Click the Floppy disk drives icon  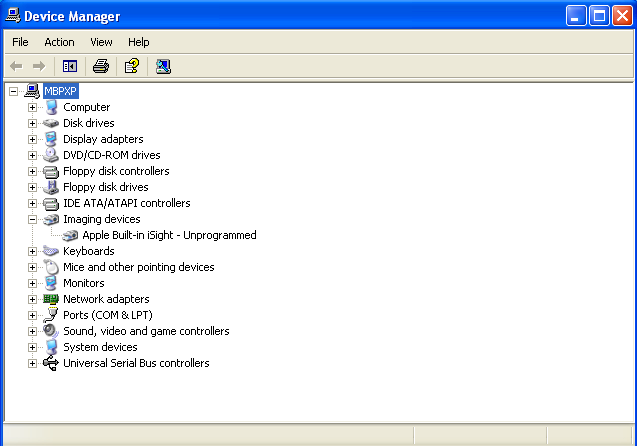click(51, 187)
